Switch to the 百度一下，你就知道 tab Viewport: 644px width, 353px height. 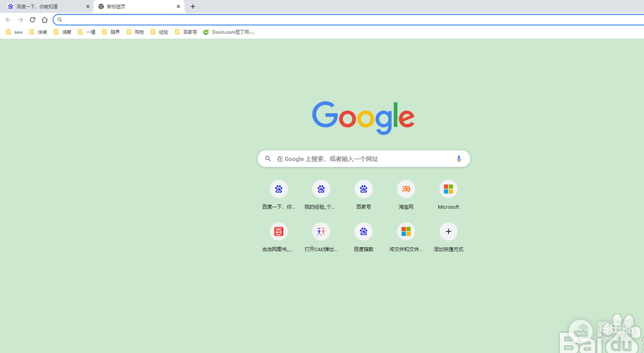(x=47, y=6)
